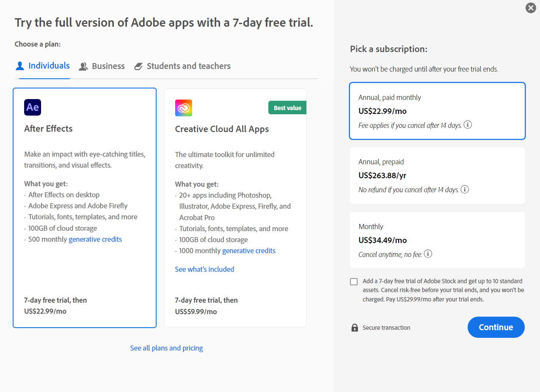Select Annual, paid monthly subscription
The height and width of the screenshot is (392, 540).
pos(437,110)
